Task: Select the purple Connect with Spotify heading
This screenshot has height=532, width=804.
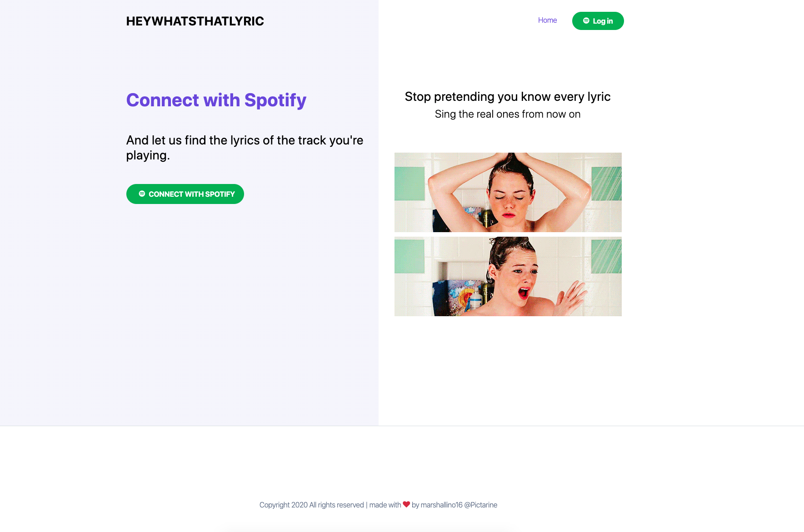Action: (x=216, y=100)
